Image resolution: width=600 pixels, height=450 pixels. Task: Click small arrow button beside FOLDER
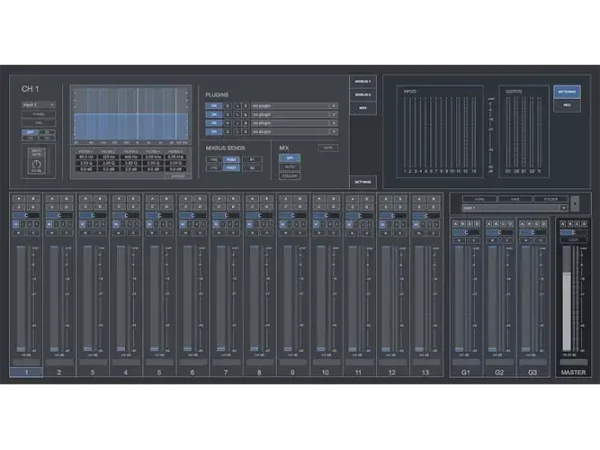pyautogui.click(x=575, y=204)
